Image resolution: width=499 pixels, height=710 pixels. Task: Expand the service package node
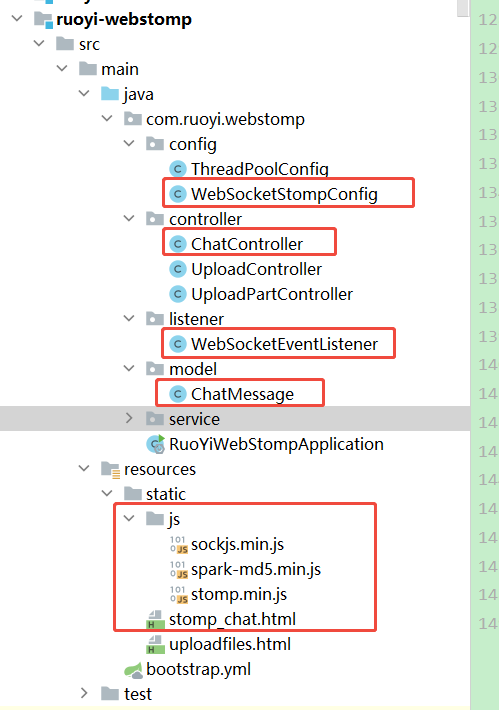coord(129,418)
